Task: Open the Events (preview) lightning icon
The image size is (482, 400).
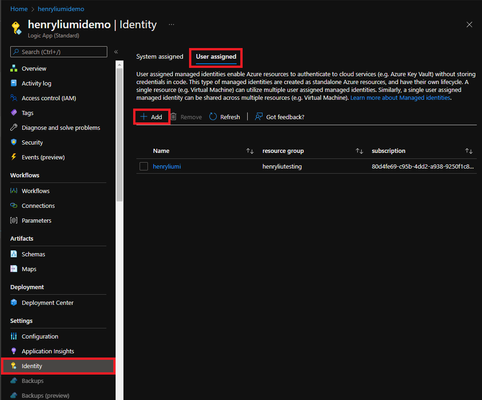Action: point(14,157)
